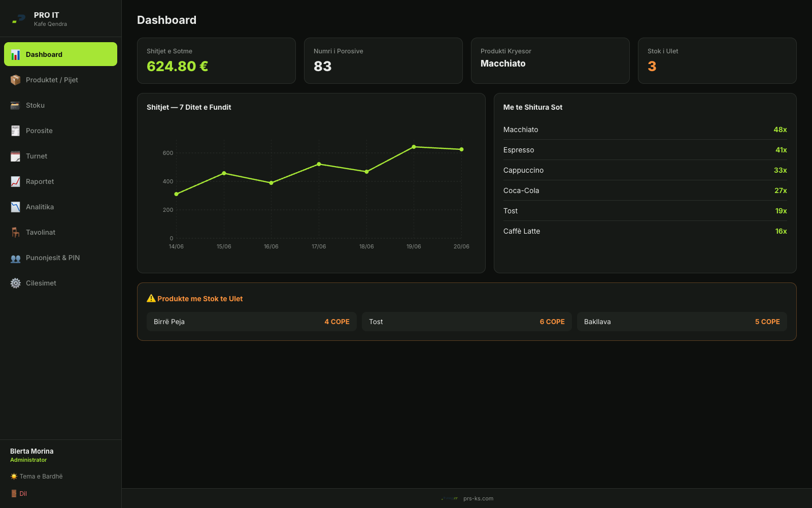Click the Punonjesit & PIN people icon
This screenshot has height=508, width=812.
16,258
